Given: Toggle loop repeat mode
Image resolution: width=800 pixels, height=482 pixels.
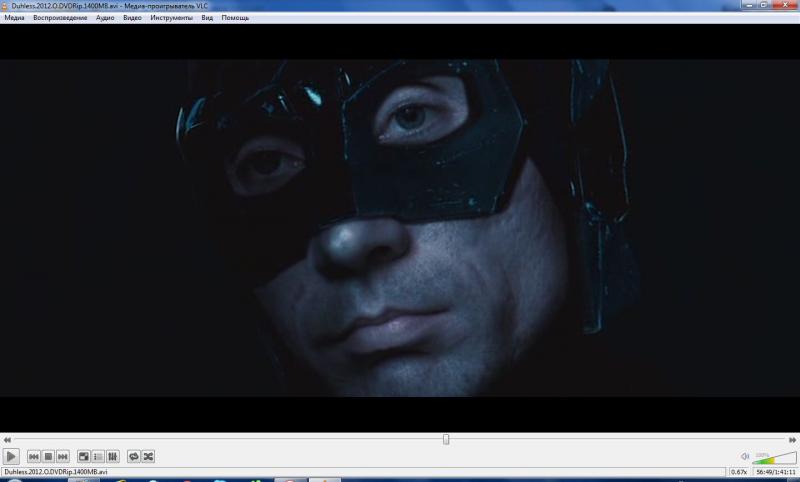Looking at the screenshot, I should 134,457.
